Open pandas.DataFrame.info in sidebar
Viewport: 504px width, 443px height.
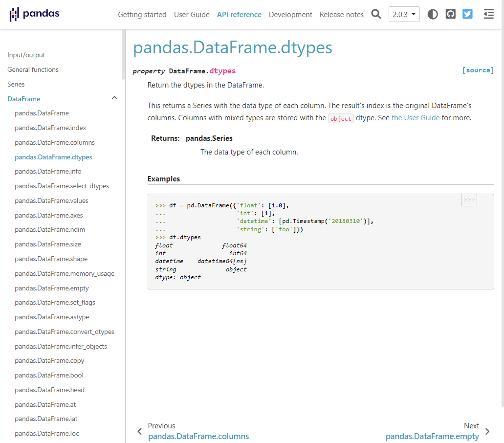(48, 171)
